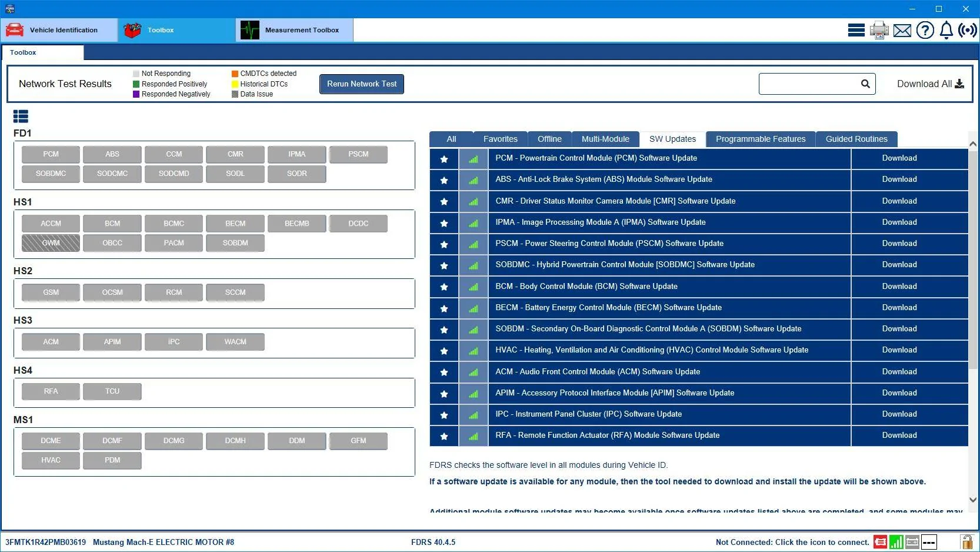
Task: Click the purple Responded Negatively legend swatch
Action: [x=136, y=94]
